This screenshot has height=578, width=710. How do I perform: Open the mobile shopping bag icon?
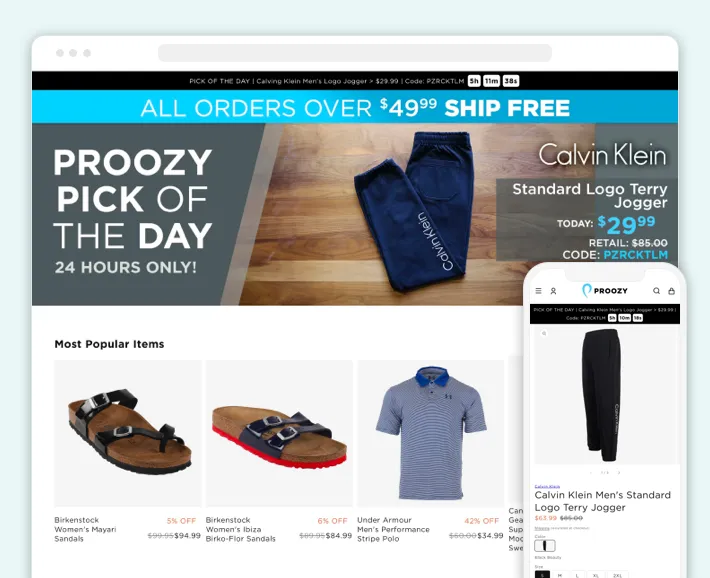click(672, 291)
